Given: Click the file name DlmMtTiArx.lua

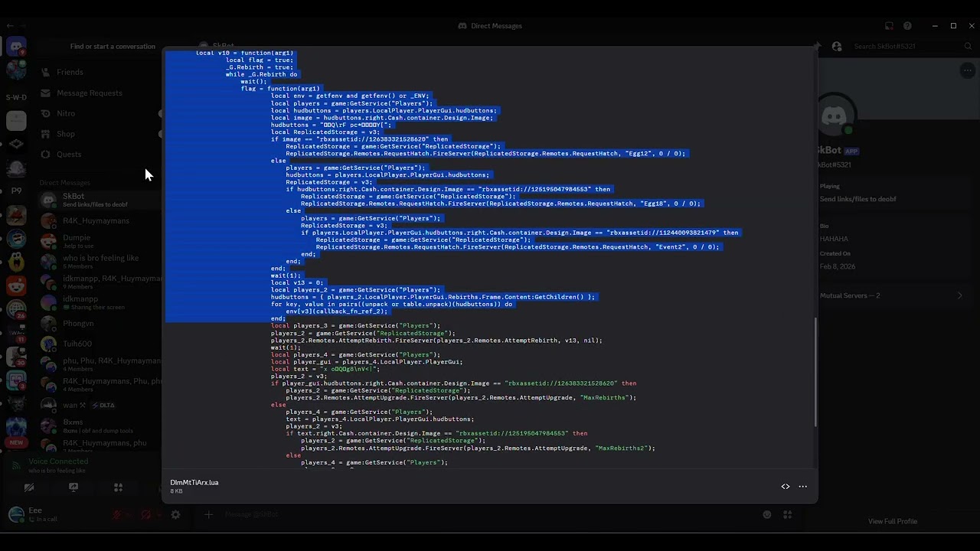Looking at the screenshot, I should point(194,483).
